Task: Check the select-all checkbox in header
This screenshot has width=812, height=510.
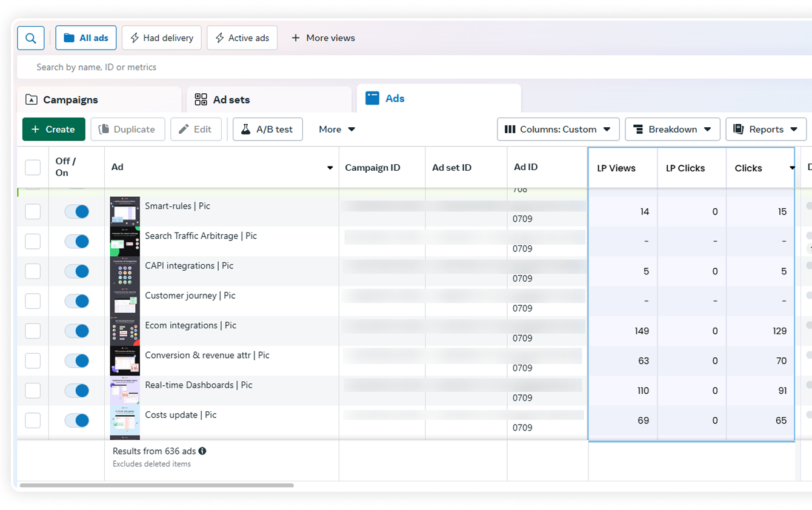Action: coord(33,167)
